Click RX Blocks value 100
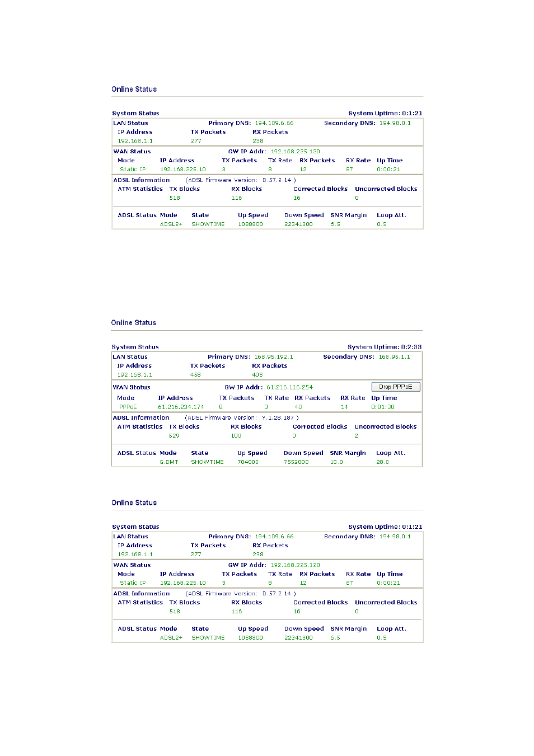The width and height of the screenshot is (534, 756). pos(236,436)
